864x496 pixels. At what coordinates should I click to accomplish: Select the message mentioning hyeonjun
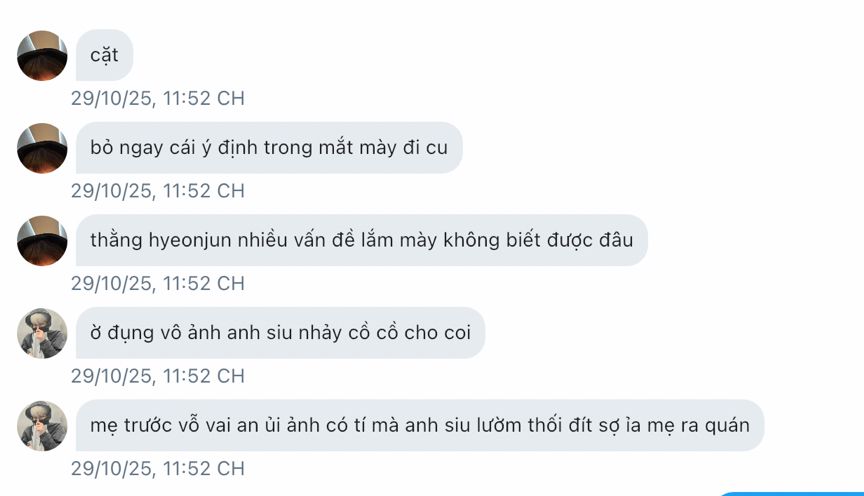pyautogui.click(x=361, y=240)
